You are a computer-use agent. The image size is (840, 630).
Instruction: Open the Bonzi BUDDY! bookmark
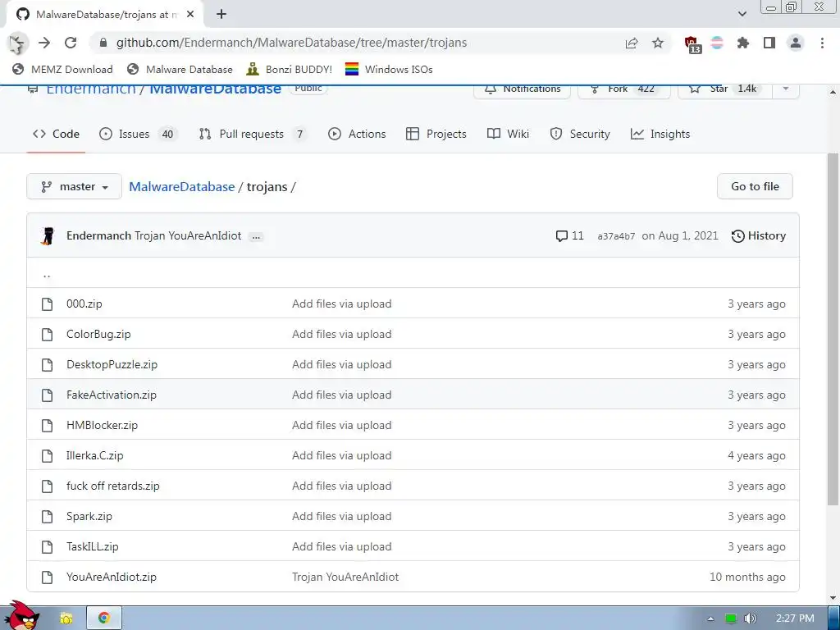[290, 69]
